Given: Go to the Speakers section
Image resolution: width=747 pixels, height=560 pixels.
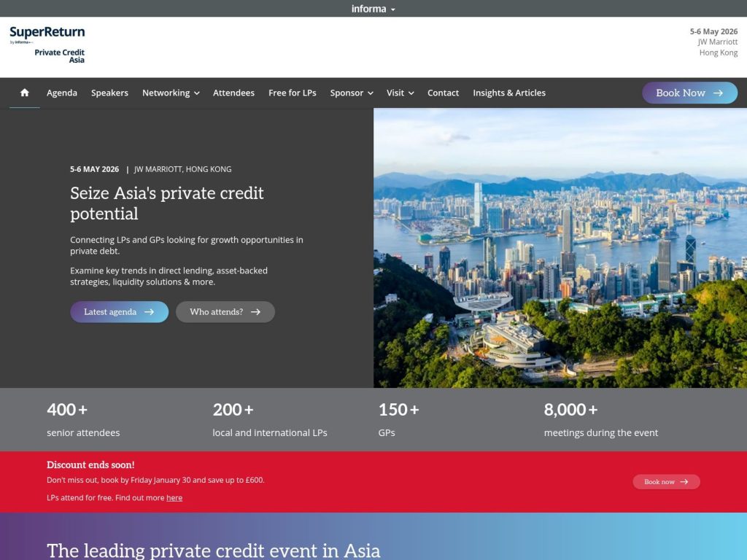Looking at the screenshot, I should tap(109, 93).
